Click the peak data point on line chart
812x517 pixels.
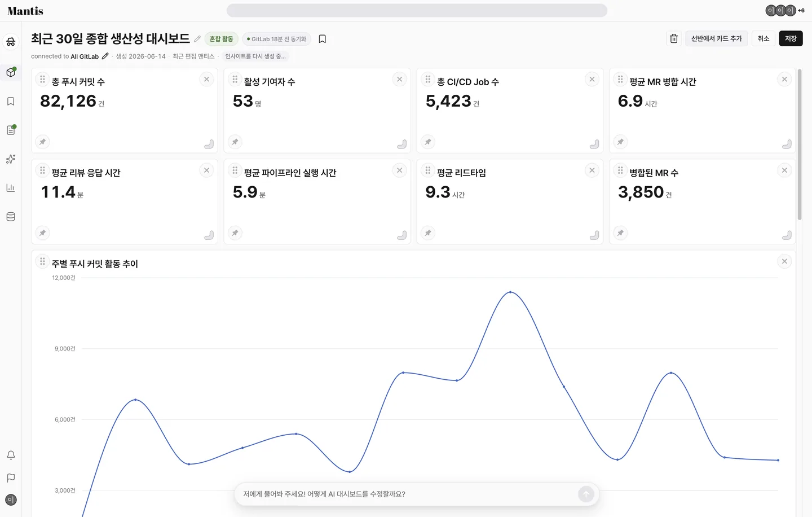click(510, 292)
